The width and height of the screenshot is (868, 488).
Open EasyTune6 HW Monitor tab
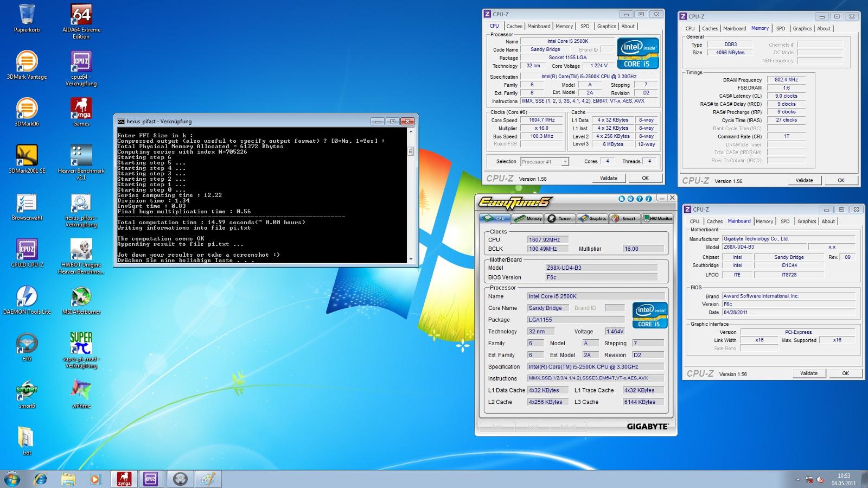tap(658, 218)
